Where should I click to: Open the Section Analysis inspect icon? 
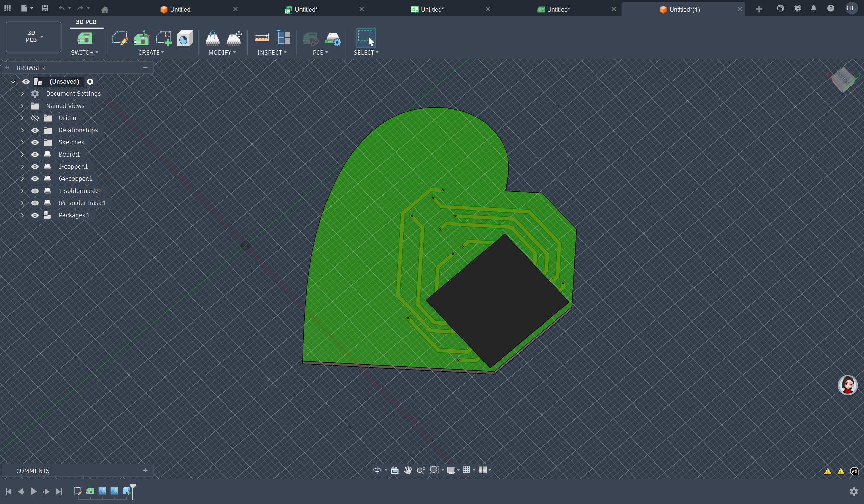pos(283,38)
